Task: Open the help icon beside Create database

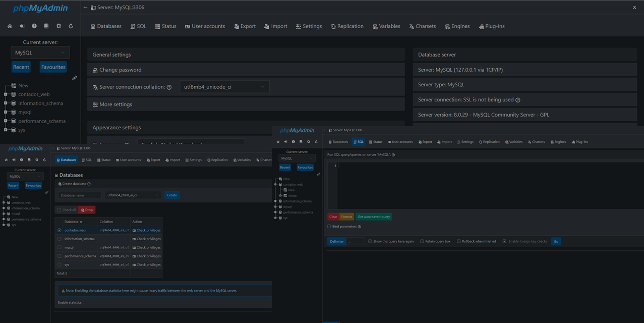Action: pyautogui.click(x=89, y=184)
